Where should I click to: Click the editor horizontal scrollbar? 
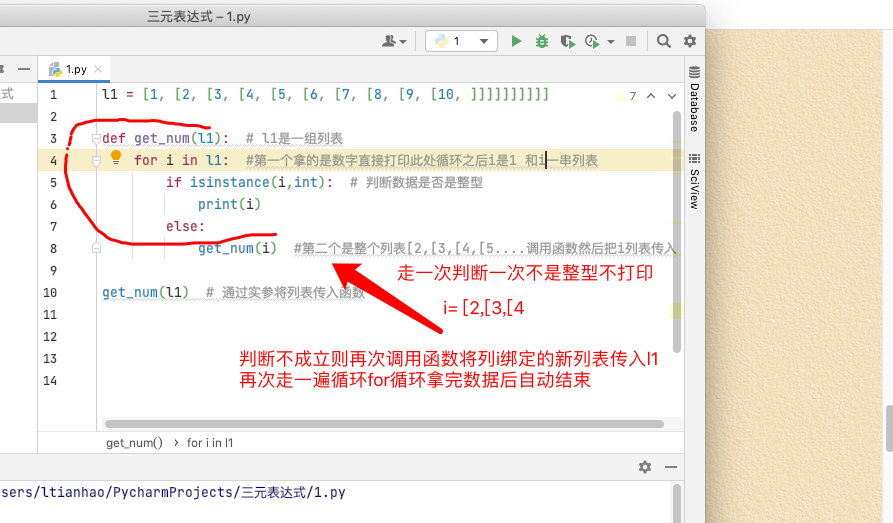384,424
